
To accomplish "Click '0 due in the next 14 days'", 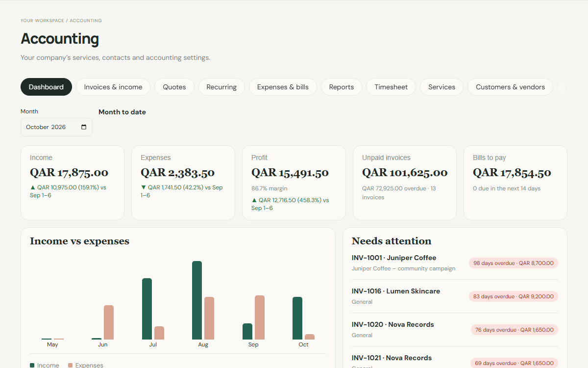I will (507, 188).
